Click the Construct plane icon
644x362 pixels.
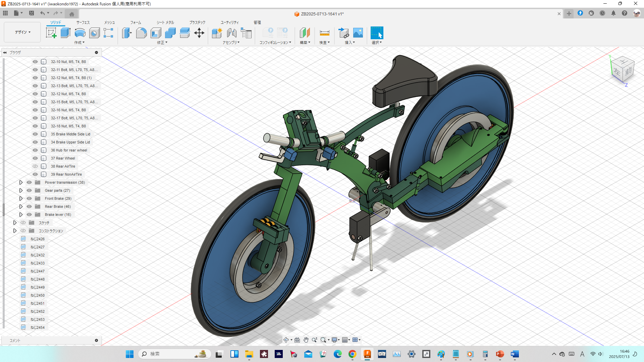point(305,33)
